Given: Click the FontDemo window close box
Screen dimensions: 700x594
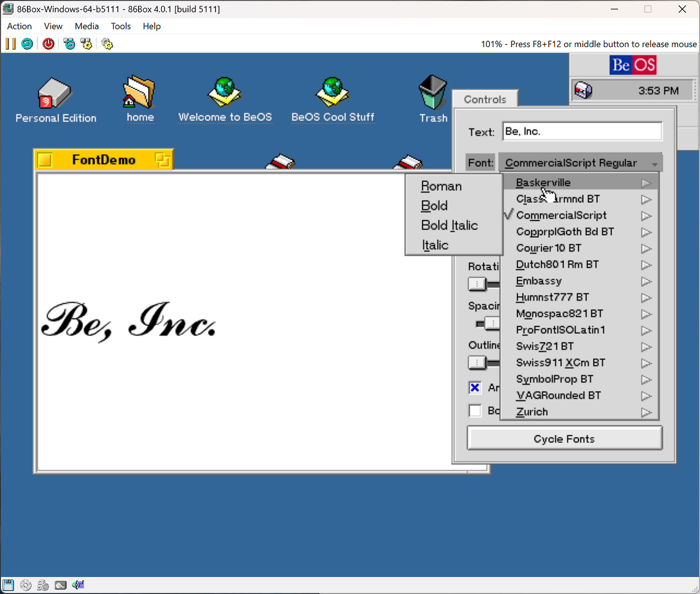Looking at the screenshot, I should (x=45, y=160).
